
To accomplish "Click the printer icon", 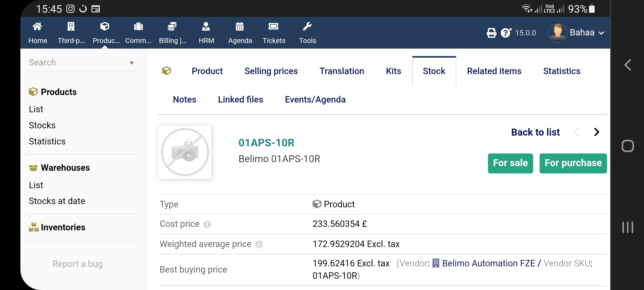I will coord(492,33).
